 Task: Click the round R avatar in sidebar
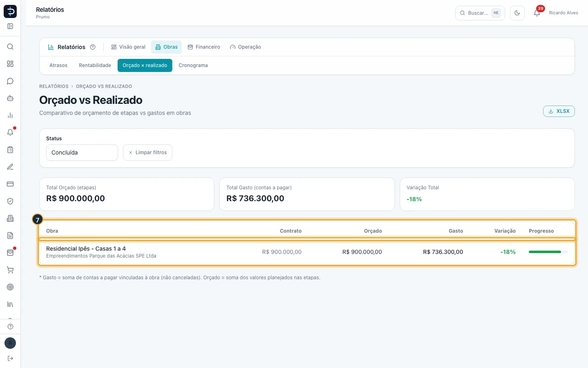(10, 343)
